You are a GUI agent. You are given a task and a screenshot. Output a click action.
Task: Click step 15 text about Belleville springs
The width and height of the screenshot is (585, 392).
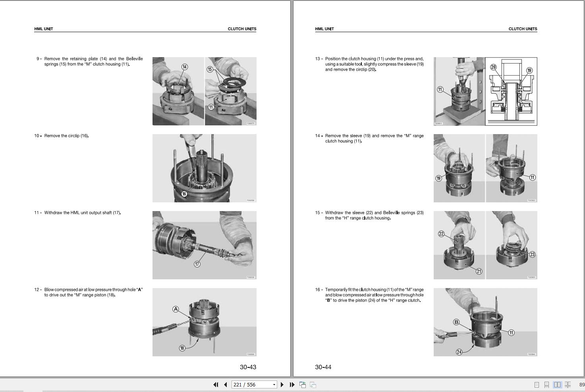point(374,215)
